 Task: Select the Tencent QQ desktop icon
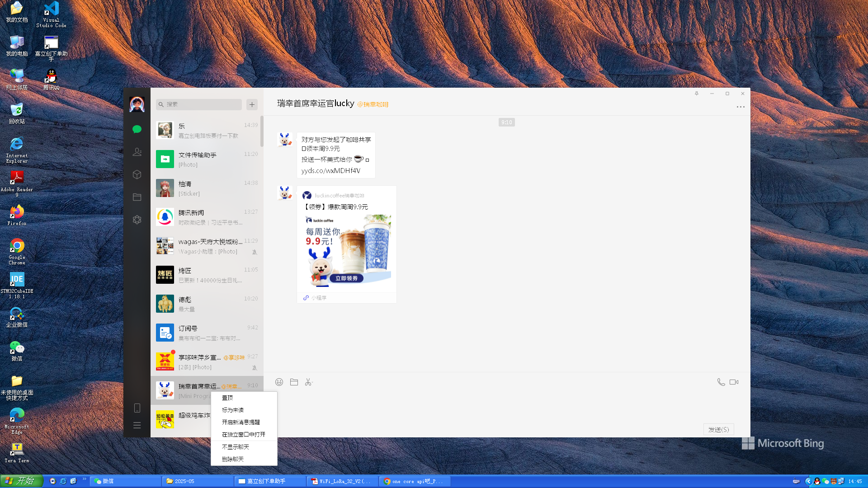pos(51,79)
